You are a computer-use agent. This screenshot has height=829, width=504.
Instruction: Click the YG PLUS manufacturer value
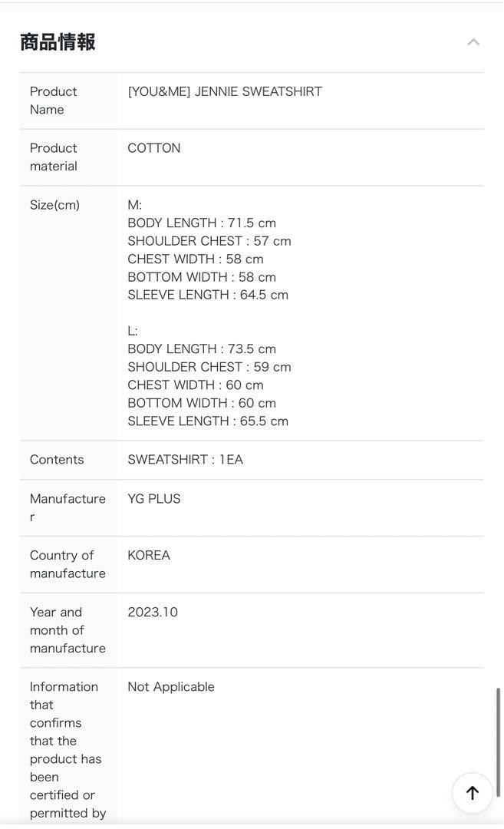154,499
